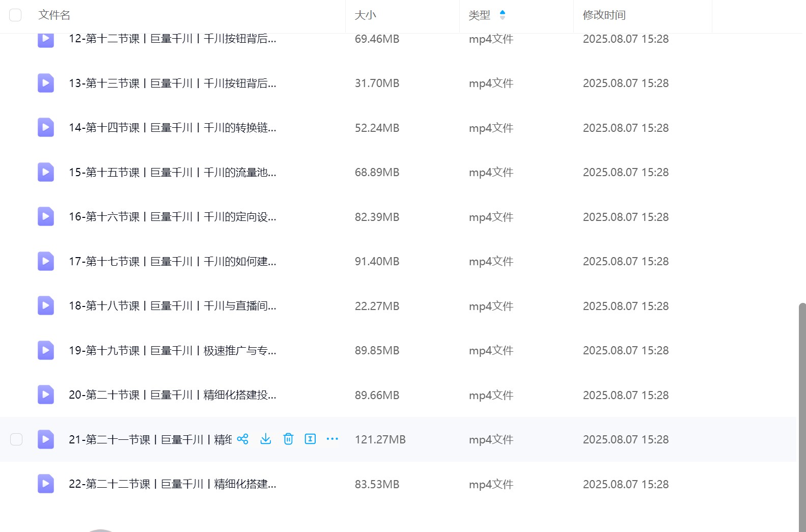
Task: Download the 21-第二十一节课 file
Action: 266,439
